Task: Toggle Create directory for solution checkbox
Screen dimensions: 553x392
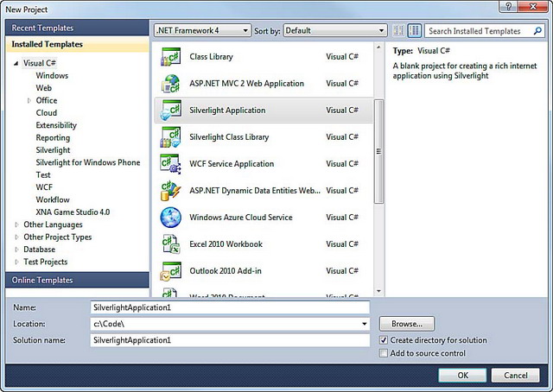Action: (384, 340)
